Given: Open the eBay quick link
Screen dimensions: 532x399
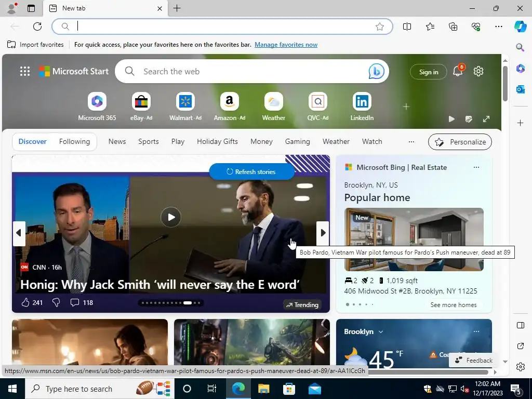Looking at the screenshot, I should coord(141,107).
